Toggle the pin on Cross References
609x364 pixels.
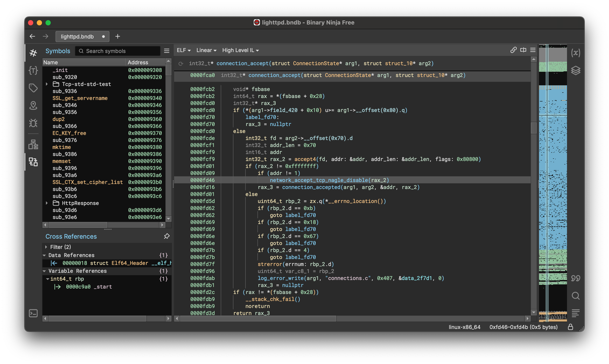click(166, 236)
